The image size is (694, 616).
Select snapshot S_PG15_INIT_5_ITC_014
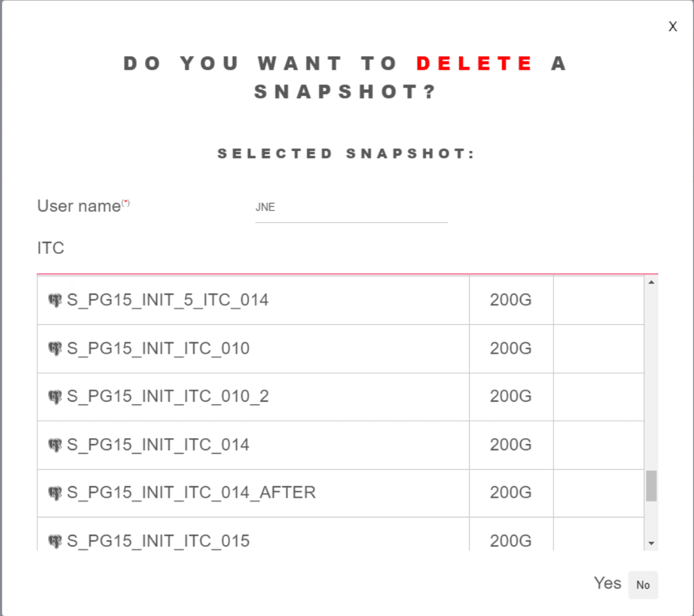(x=168, y=300)
